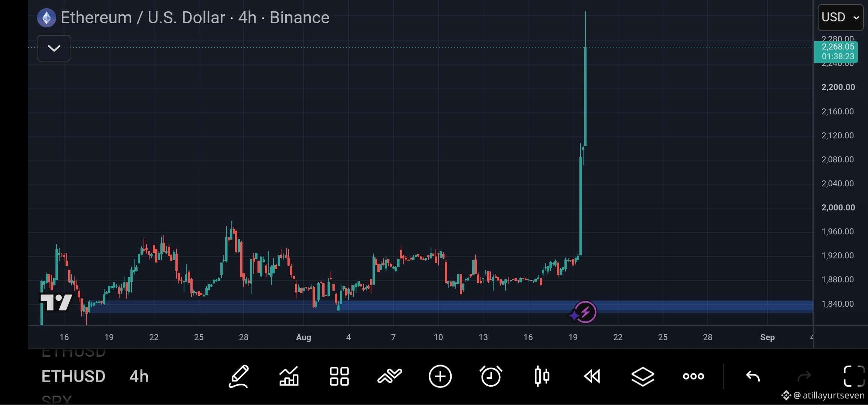Click the 2,000.00 price axis label
This screenshot has width=868, height=405.
click(x=838, y=207)
